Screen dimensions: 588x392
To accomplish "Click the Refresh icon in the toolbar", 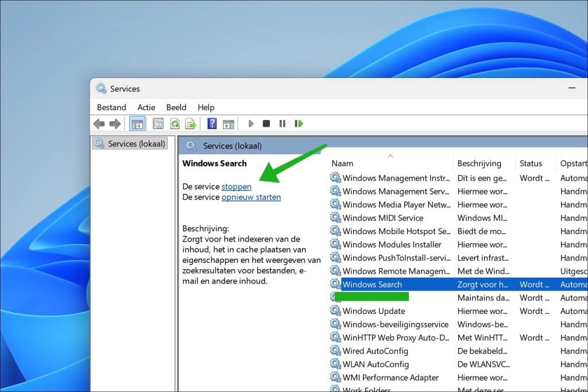I will pyautogui.click(x=175, y=123).
